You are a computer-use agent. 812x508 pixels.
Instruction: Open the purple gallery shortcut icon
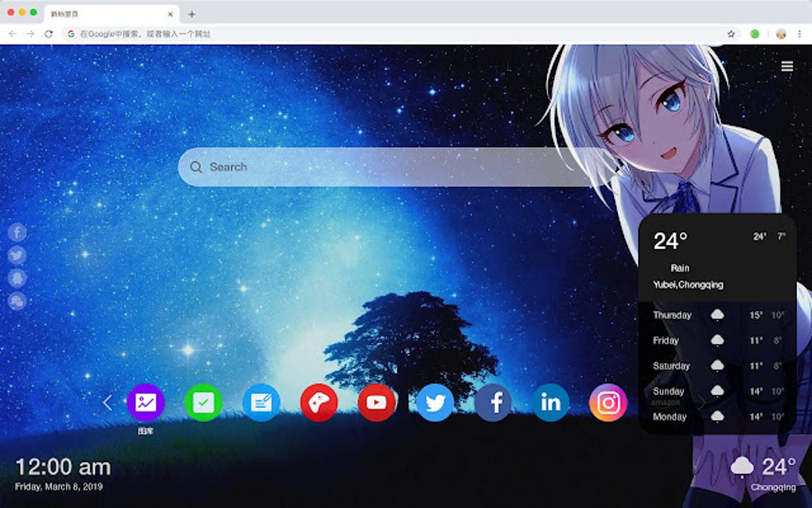[x=146, y=402]
